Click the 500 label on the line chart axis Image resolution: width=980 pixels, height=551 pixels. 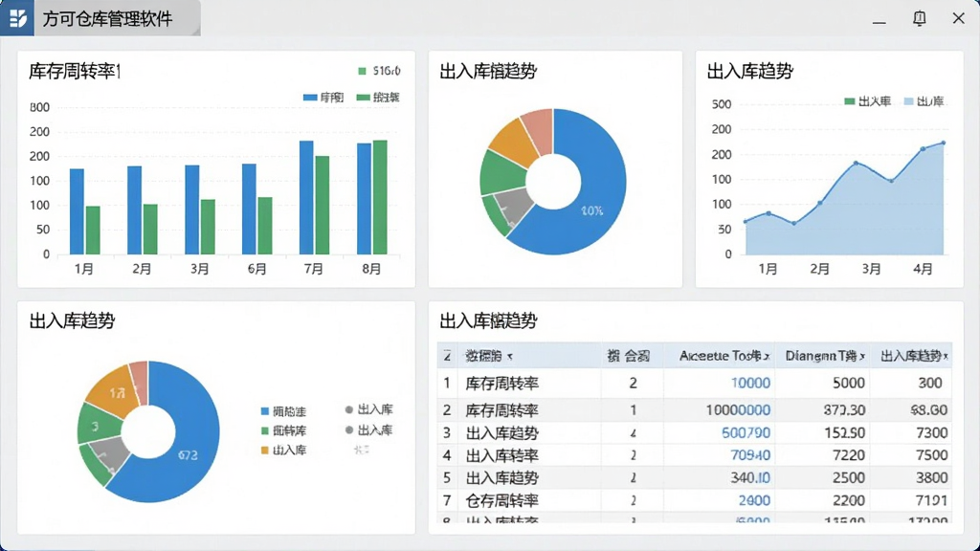point(722,104)
